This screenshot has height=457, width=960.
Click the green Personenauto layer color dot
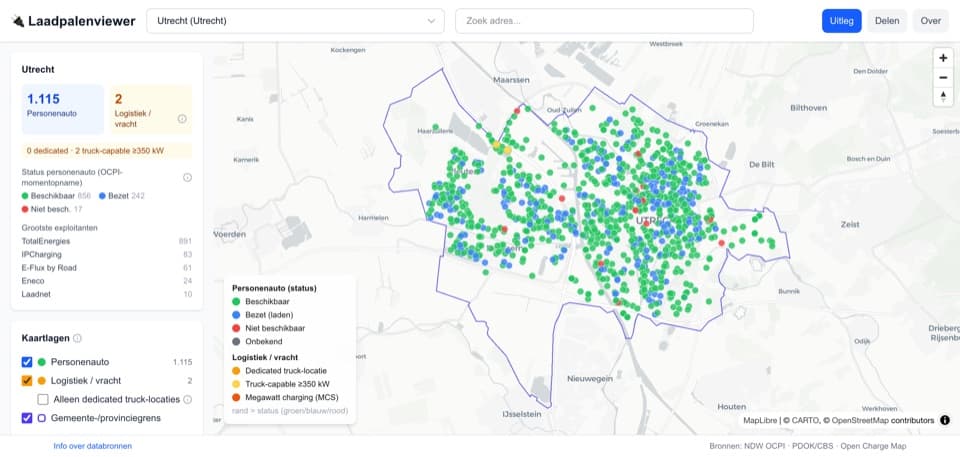(x=42, y=362)
